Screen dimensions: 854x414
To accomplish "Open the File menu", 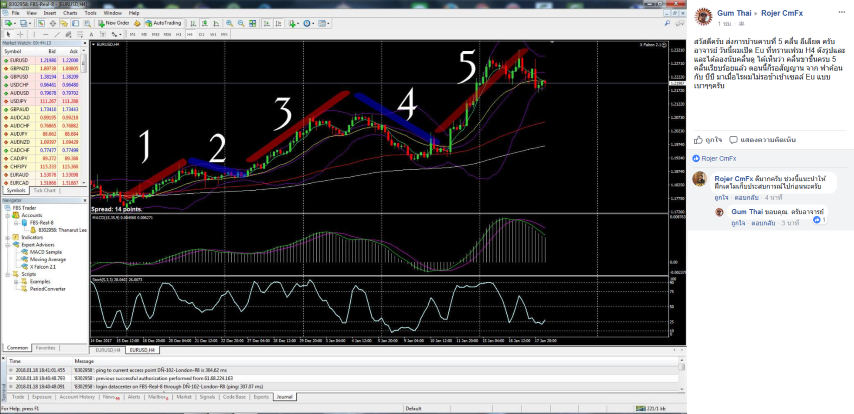I will 15,13.
